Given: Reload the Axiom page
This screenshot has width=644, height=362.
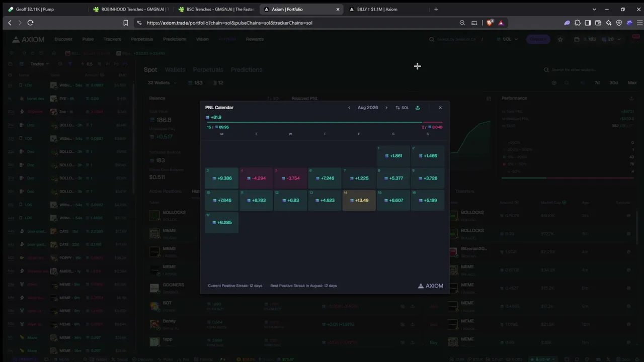Looking at the screenshot, I should tap(30, 23).
